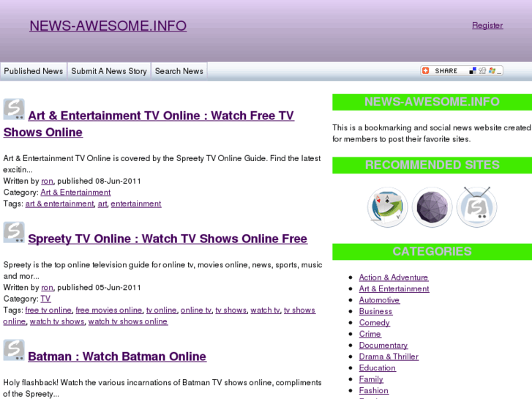This screenshot has height=399, width=532.
Task: Open the Published News tab
Action: coord(33,71)
